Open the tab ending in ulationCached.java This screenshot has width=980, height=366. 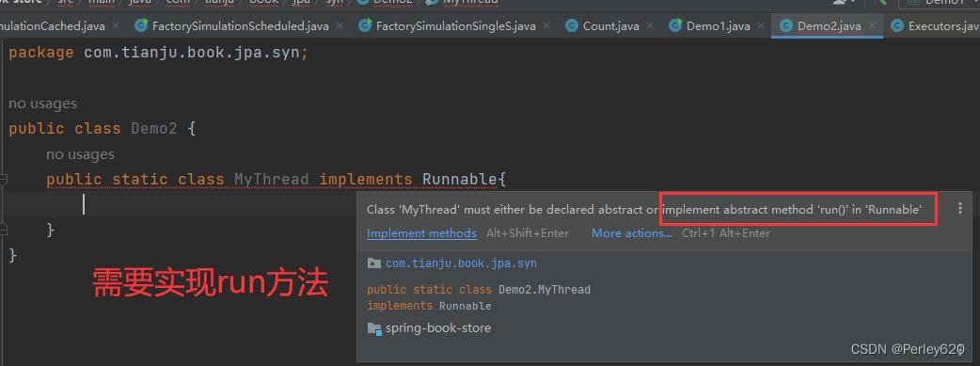[x=53, y=26]
